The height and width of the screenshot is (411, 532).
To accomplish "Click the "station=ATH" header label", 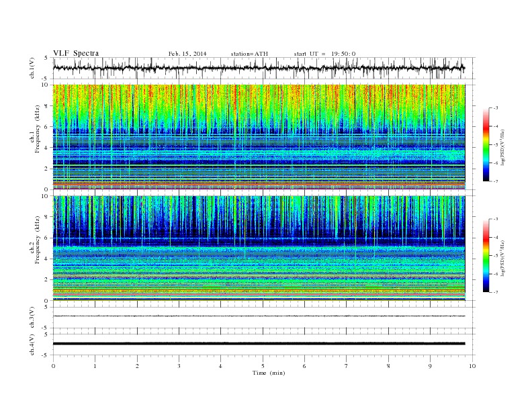I will 249,54.
